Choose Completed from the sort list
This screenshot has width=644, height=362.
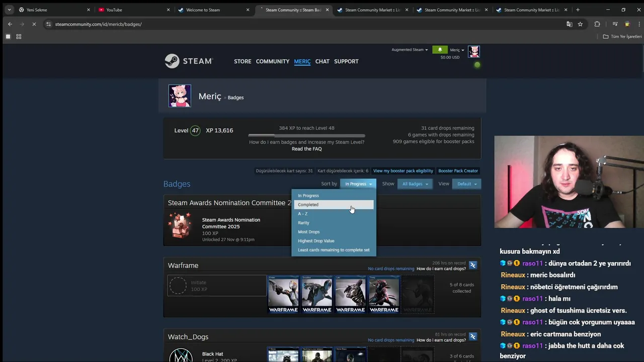pyautogui.click(x=334, y=205)
